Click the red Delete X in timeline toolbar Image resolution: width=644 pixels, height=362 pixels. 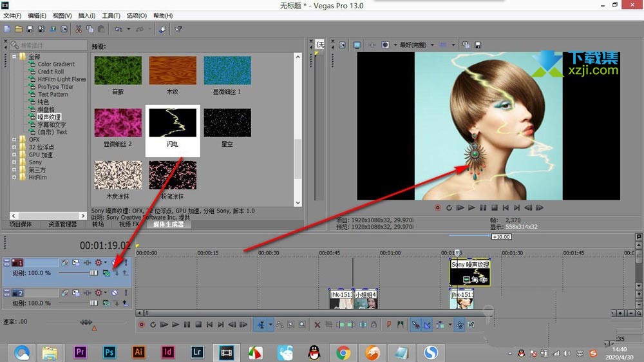click(x=317, y=325)
